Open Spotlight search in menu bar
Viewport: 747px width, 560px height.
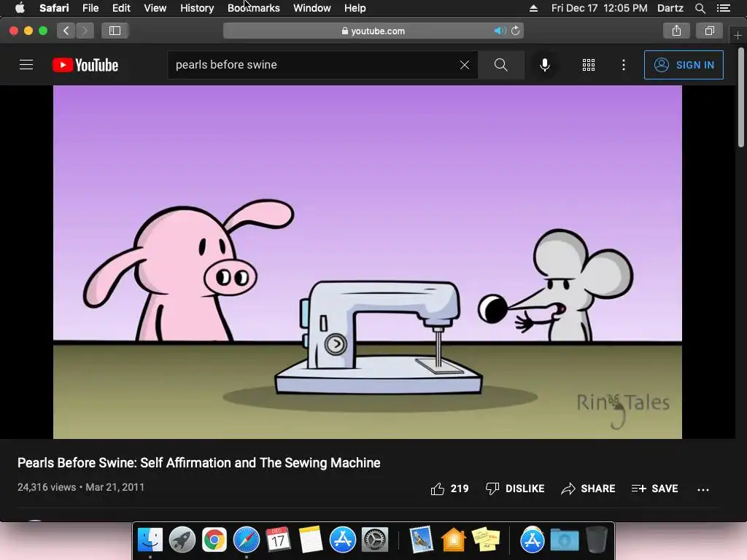700,8
